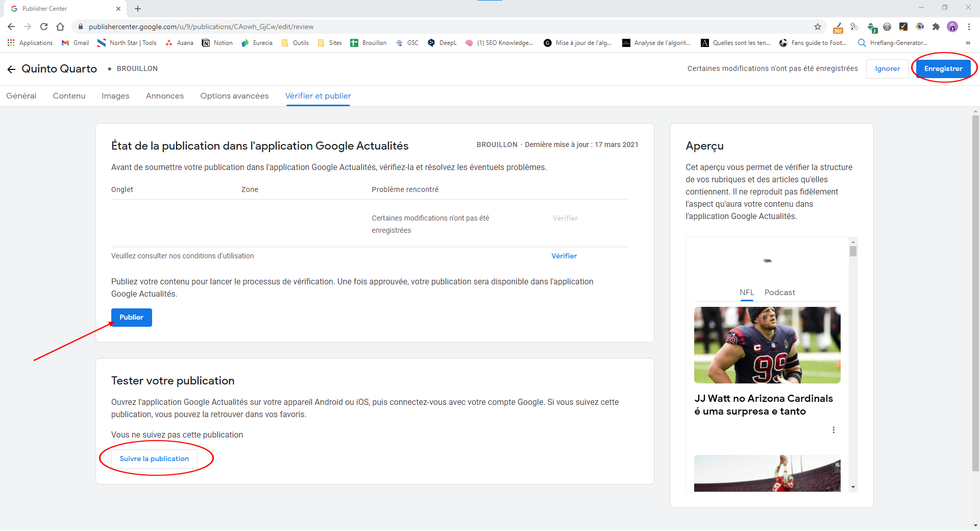Click the Enregistrer button
This screenshot has height=531, width=980.
tap(943, 69)
